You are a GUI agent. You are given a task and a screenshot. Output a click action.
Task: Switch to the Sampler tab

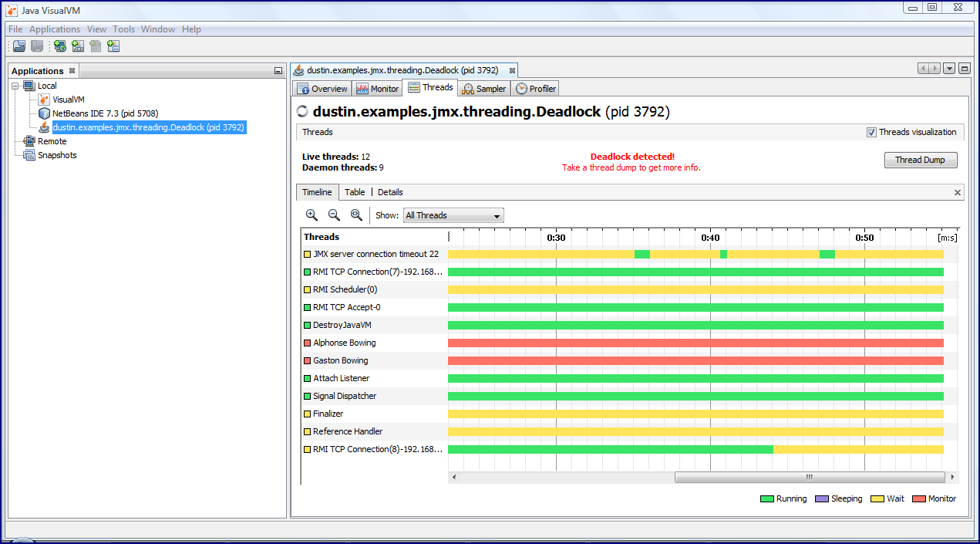[x=484, y=89]
